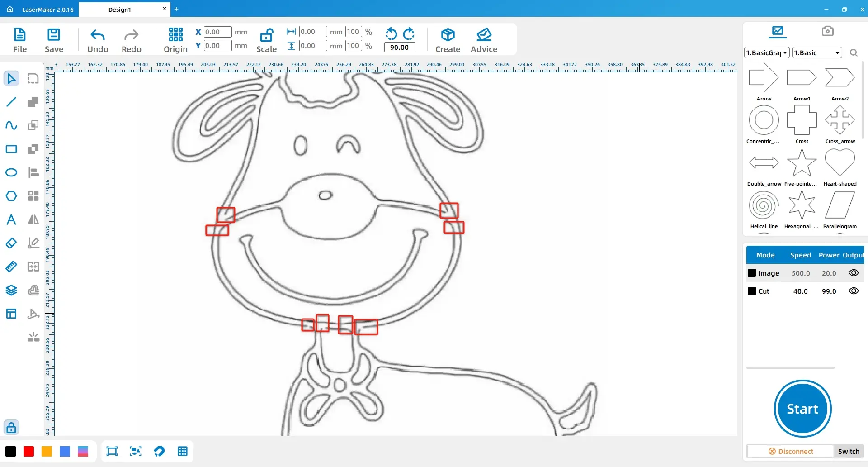
Task: Open the Layers stack tool
Action: (11, 290)
